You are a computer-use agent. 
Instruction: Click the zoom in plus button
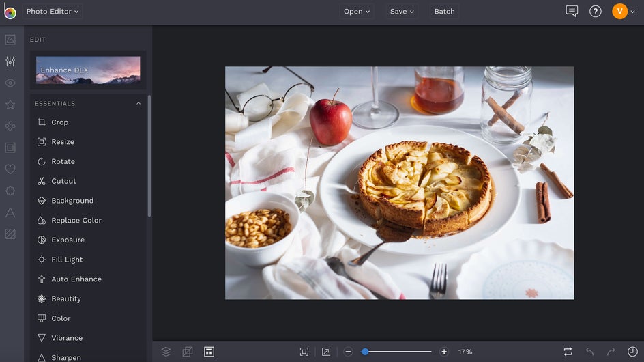pyautogui.click(x=444, y=352)
